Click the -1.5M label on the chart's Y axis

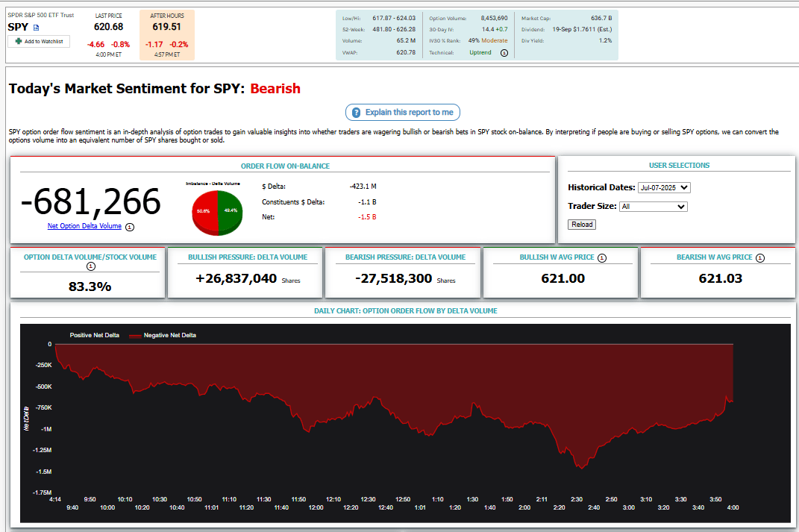coord(43,472)
